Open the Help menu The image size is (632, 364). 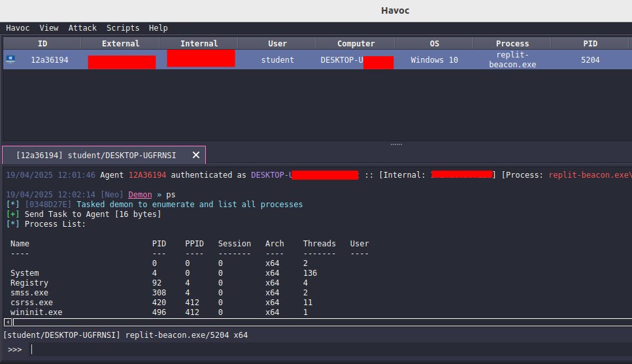(x=158, y=28)
